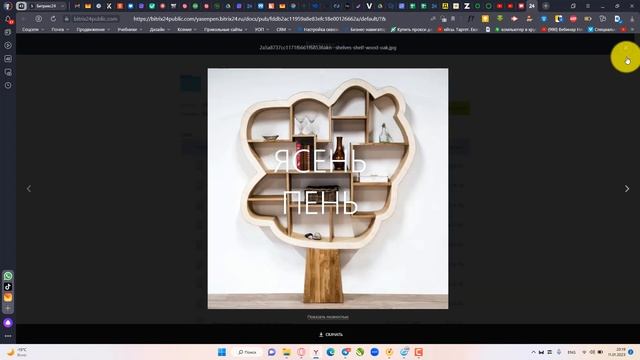
Task: Open the weather widget on taskbar
Action: pos(17,352)
